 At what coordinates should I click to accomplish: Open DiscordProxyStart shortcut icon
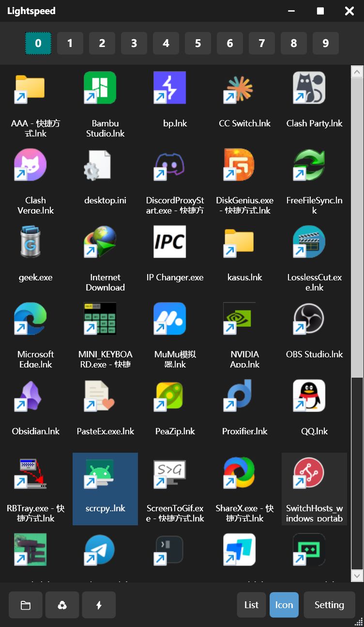pyautogui.click(x=169, y=165)
